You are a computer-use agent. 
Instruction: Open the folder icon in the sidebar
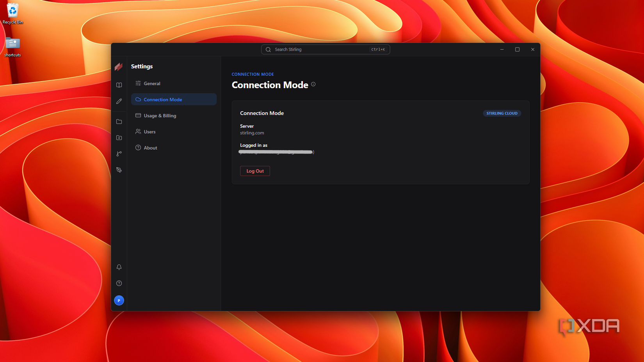point(119,122)
